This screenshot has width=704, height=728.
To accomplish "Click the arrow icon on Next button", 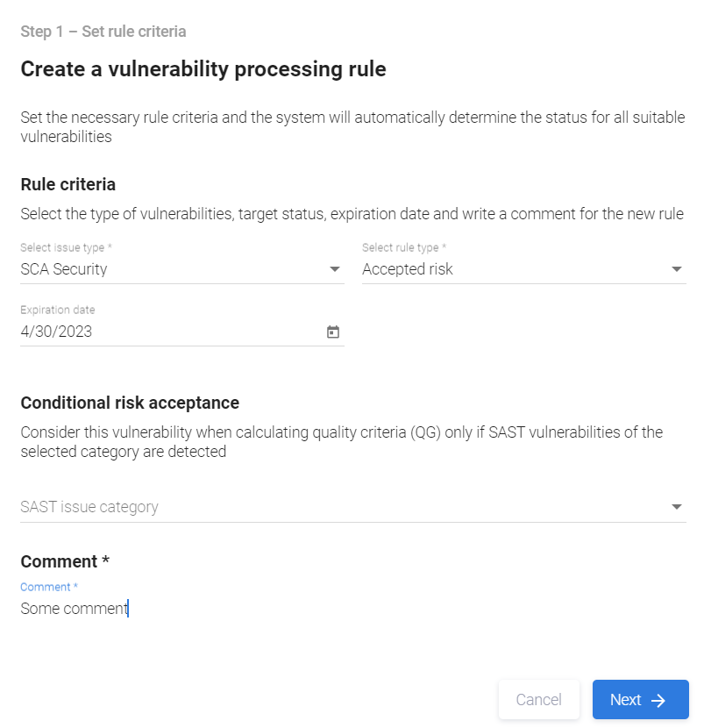I will [x=659, y=700].
